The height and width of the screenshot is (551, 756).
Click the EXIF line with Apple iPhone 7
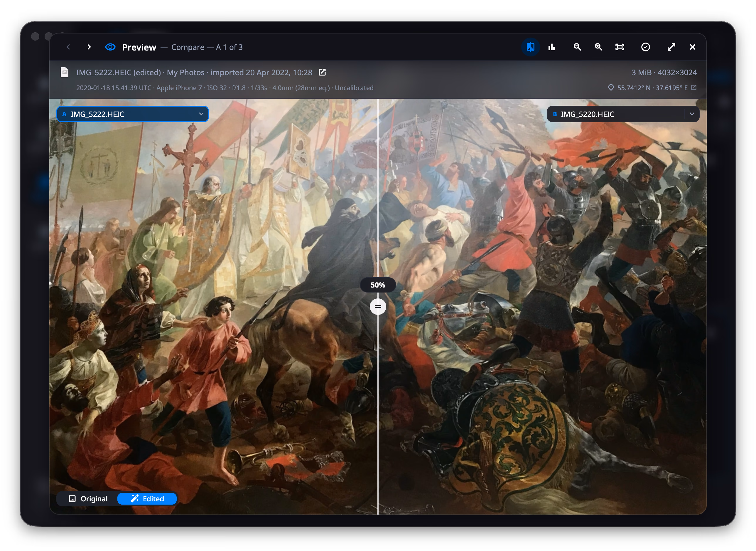[225, 88]
